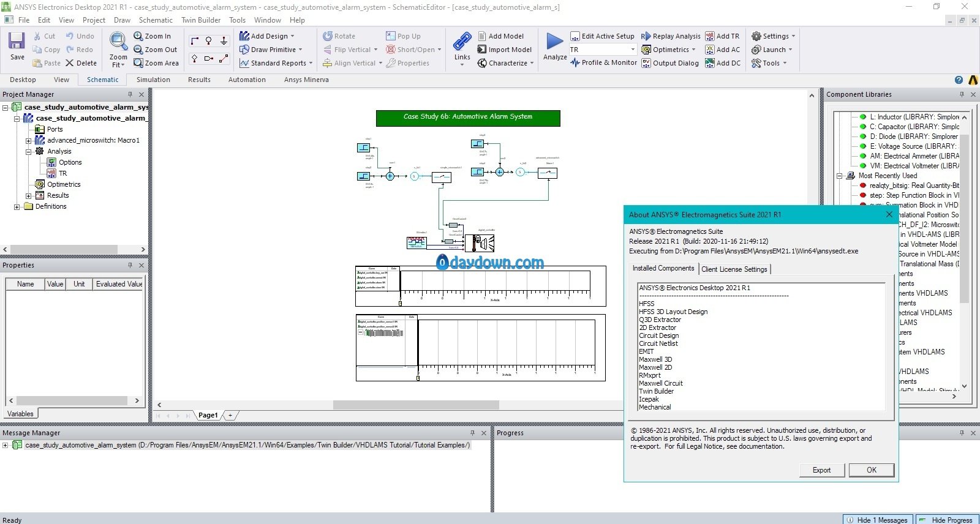Select Optimetrics in project tree
The height and width of the screenshot is (524, 980).
click(58, 184)
